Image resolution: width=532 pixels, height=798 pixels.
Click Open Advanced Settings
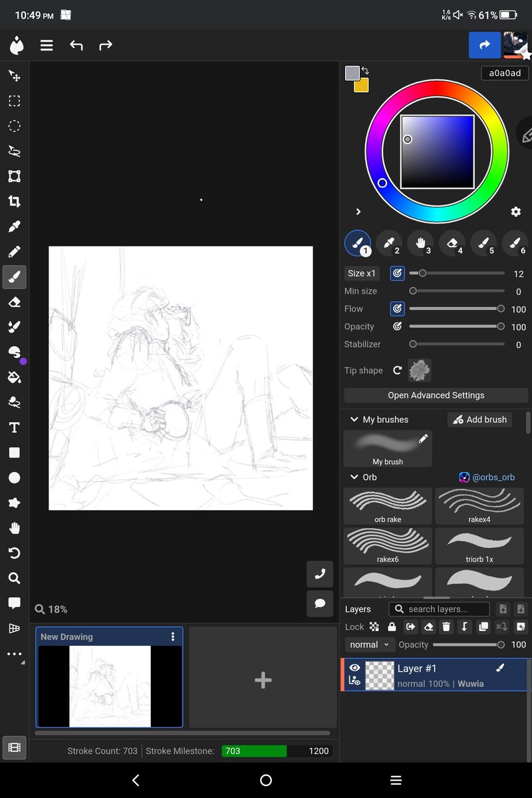[435, 395]
